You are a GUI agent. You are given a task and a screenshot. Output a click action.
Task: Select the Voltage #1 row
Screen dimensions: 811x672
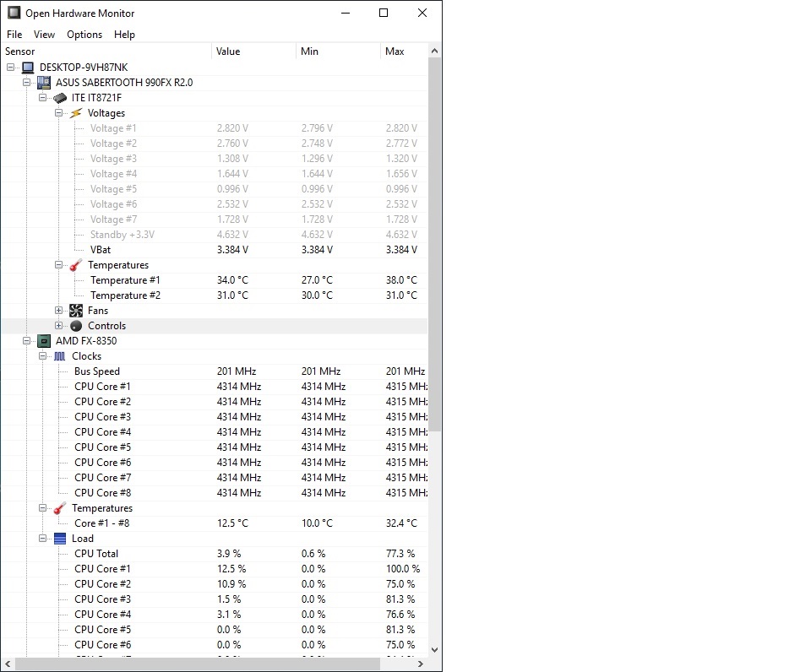[x=214, y=128]
